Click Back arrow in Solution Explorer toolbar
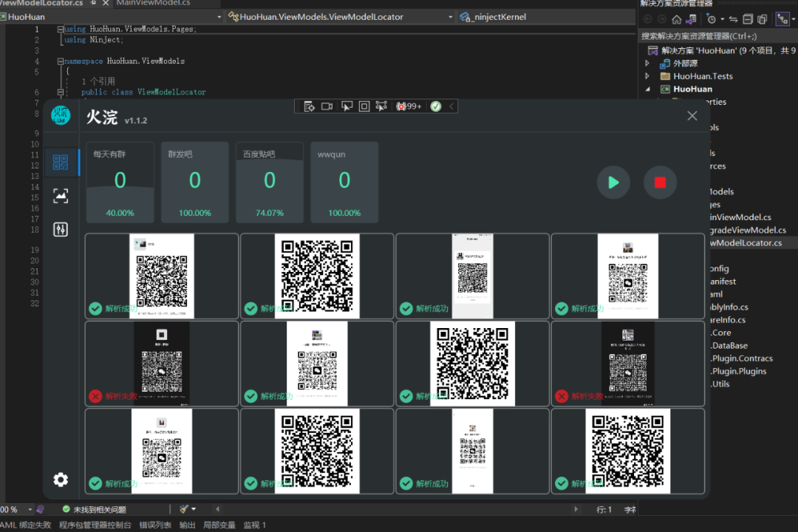Screen dimensions: 798x532 (647, 19)
